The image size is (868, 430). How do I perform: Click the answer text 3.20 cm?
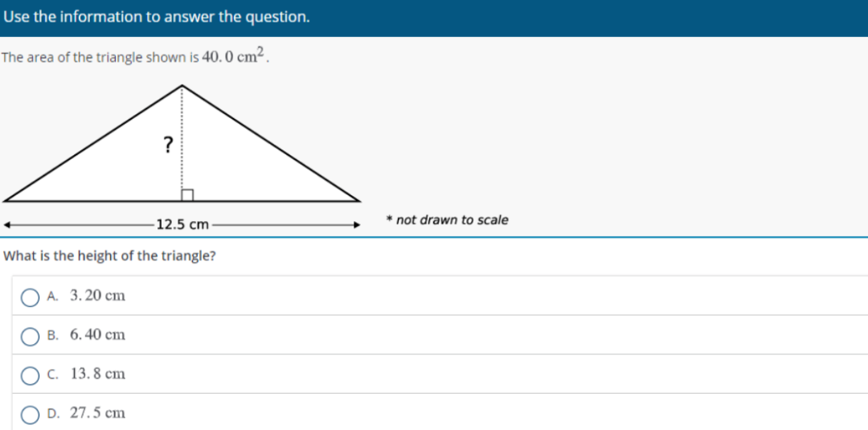pyautogui.click(x=97, y=296)
